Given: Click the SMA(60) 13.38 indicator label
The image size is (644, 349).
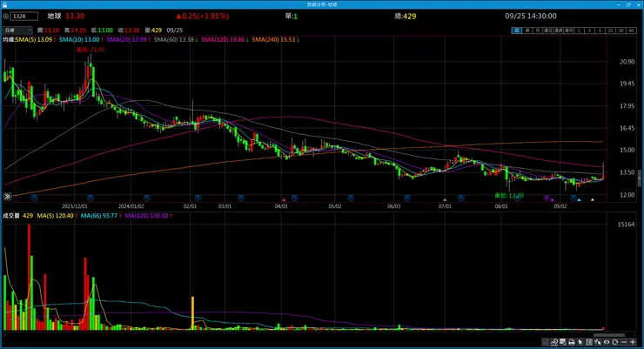Looking at the screenshot, I should [174, 40].
